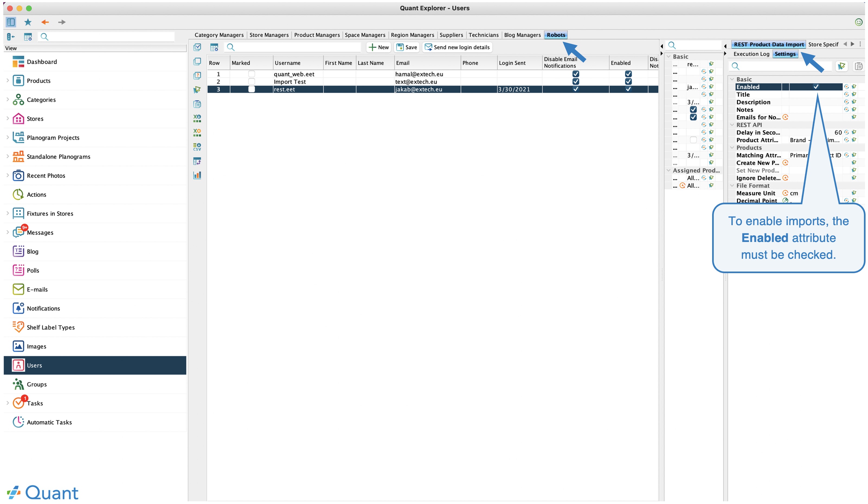This screenshot has width=868, height=504.
Task: Collapse the REST API group
Action: tap(732, 125)
